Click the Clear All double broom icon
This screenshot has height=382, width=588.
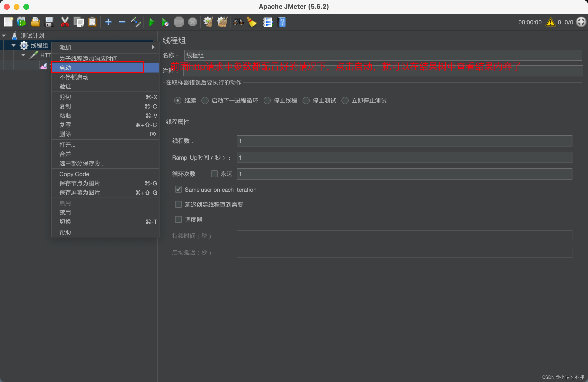coord(222,22)
